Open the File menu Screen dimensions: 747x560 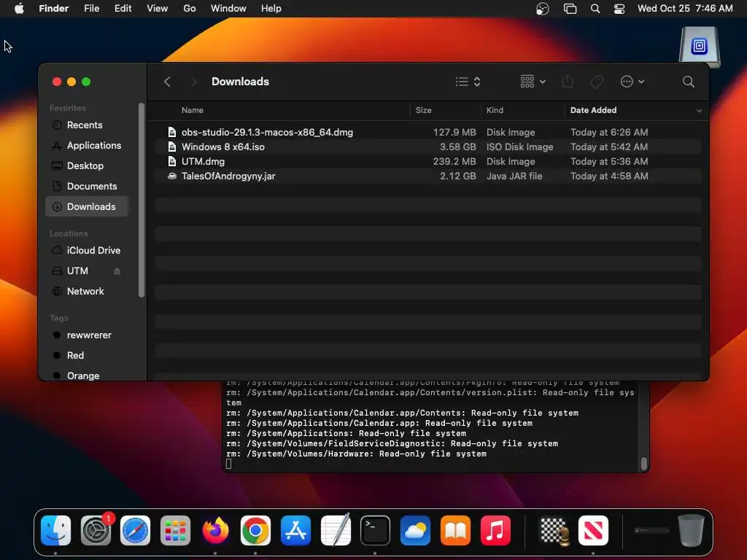click(91, 9)
